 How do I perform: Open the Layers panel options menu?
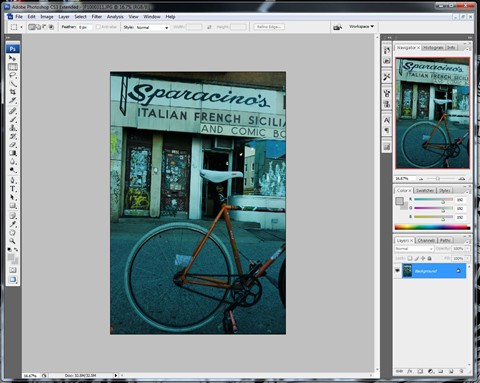click(468, 241)
